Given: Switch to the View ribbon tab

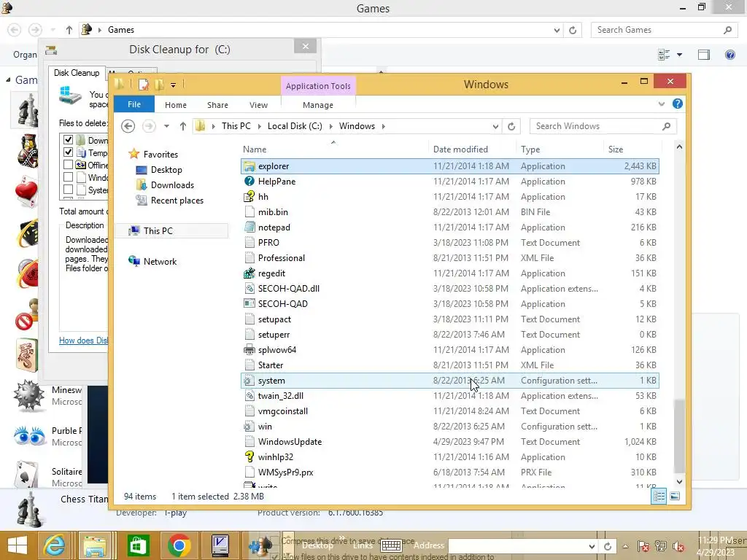Looking at the screenshot, I should [x=259, y=105].
